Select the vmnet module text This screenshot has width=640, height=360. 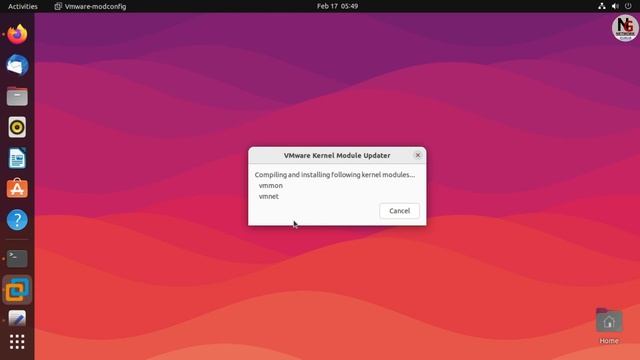269,196
